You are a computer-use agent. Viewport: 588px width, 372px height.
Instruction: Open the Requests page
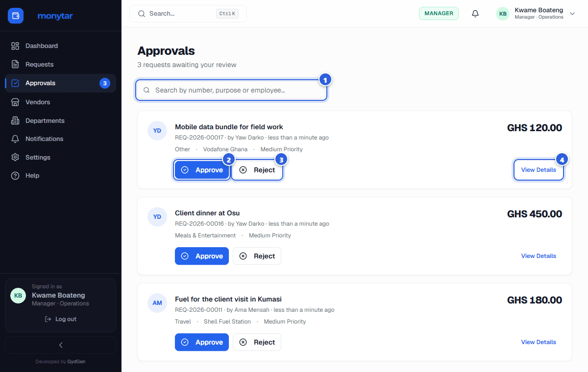tap(60, 65)
